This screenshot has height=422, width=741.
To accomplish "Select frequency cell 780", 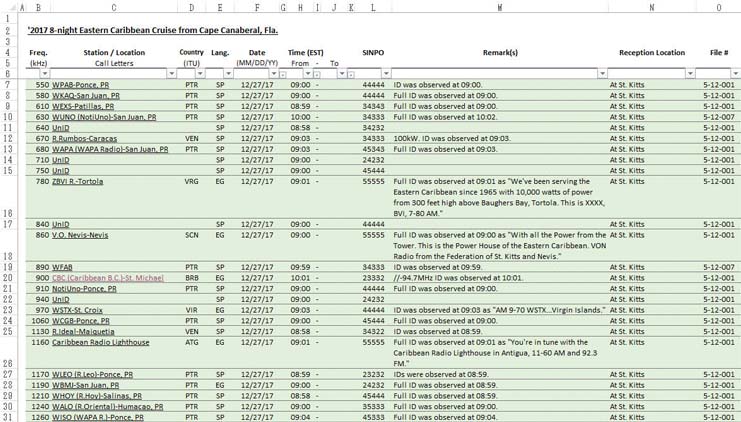I will coord(42,181).
